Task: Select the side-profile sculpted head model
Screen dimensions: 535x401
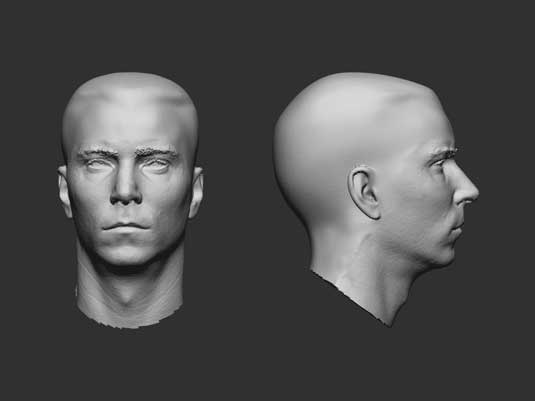Action: pyautogui.click(x=376, y=200)
